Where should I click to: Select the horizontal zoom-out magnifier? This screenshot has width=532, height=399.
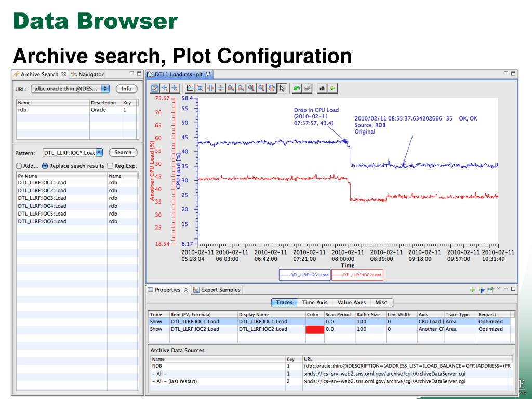tap(241, 88)
